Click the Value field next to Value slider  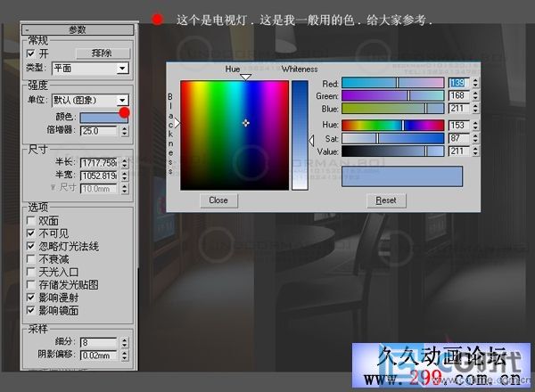click(x=458, y=151)
